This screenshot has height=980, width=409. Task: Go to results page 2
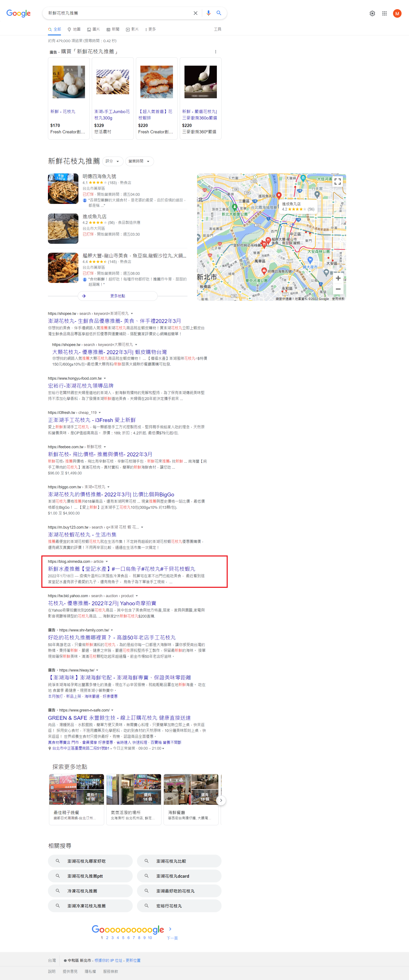(107, 938)
